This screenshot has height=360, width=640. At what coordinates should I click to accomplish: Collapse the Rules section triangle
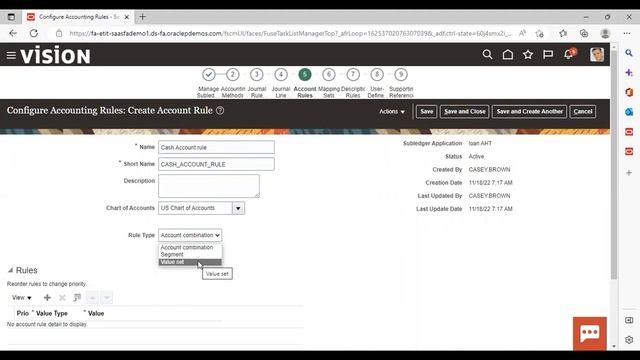click(10, 270)
